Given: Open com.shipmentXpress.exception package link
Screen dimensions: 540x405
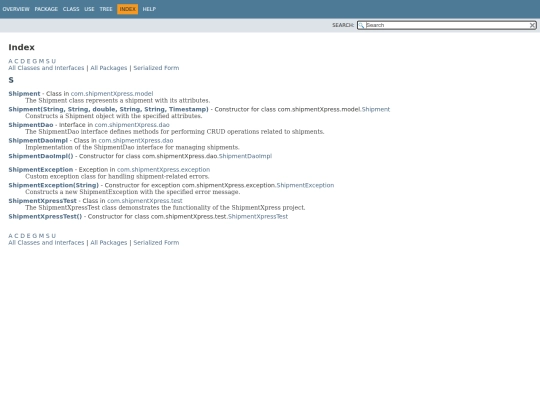Looking at the screenshot, I should pyautogui.click(x=163, y=169).
